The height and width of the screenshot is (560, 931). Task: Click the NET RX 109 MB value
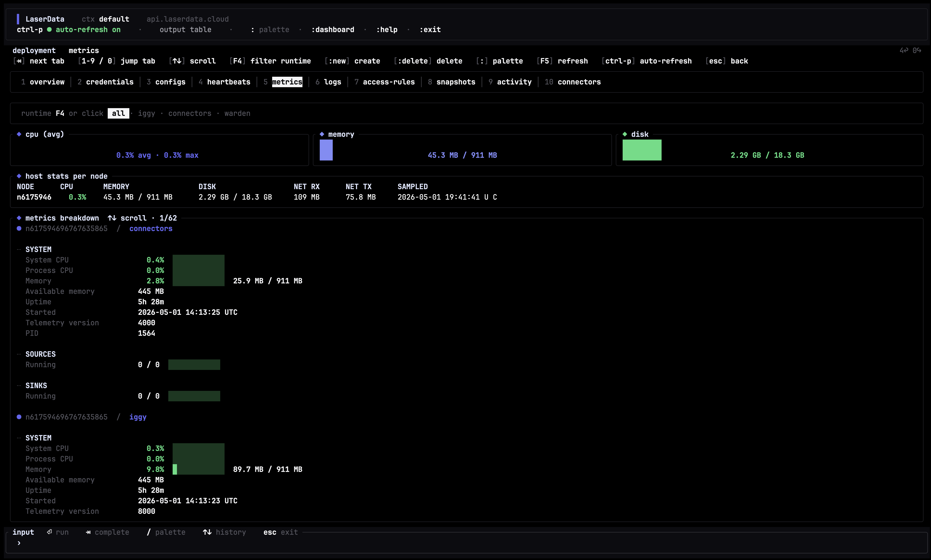point(307,197)
